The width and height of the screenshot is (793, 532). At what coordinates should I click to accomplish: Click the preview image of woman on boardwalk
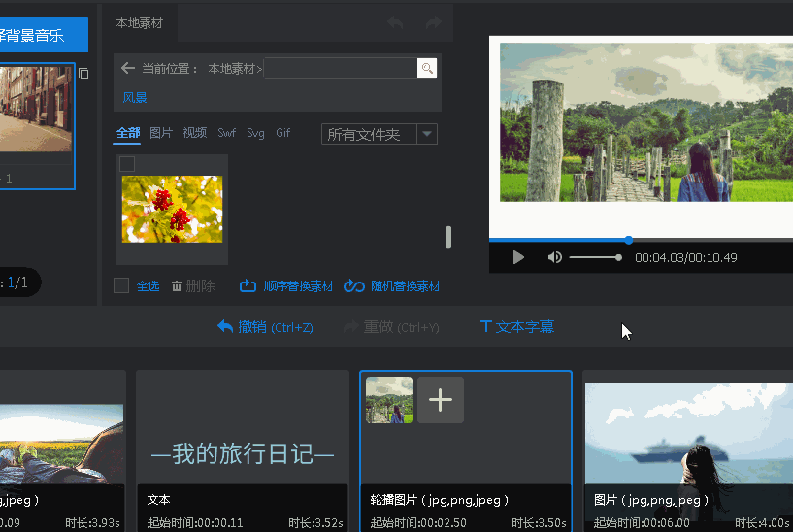(x=646, y=122)
